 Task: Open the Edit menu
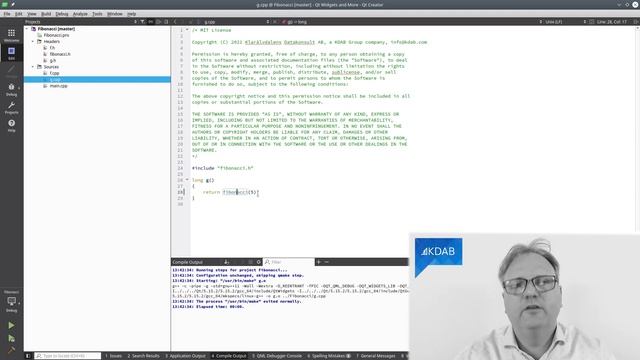coord(19,13)
